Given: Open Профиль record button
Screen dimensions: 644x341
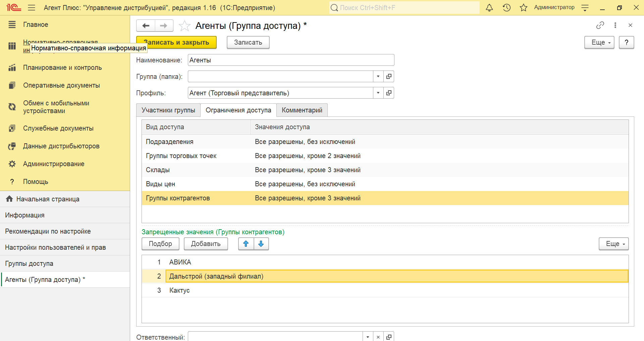Looking at the screenshot, I should click(389, 93).
